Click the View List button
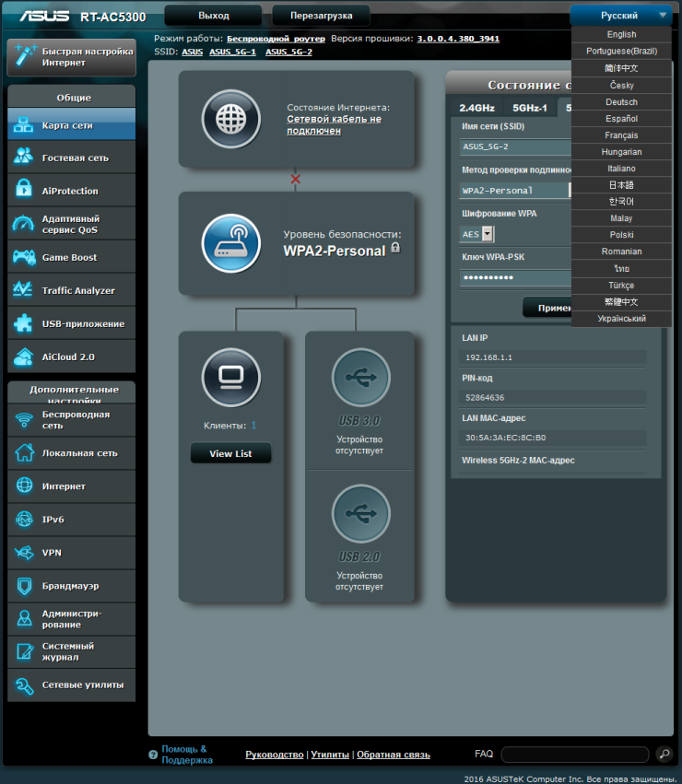682x784 pixels. [x=230, y=453]
